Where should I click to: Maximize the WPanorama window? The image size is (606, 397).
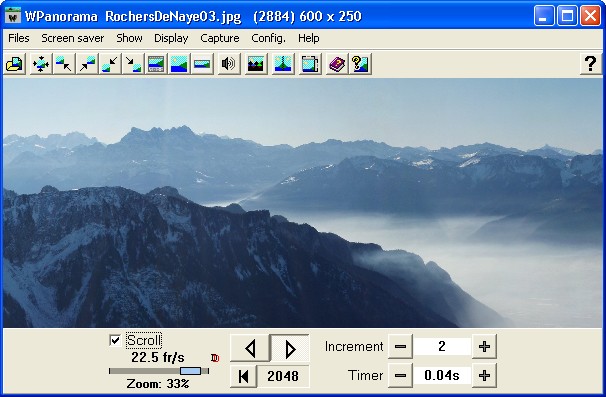coord(567,16)
